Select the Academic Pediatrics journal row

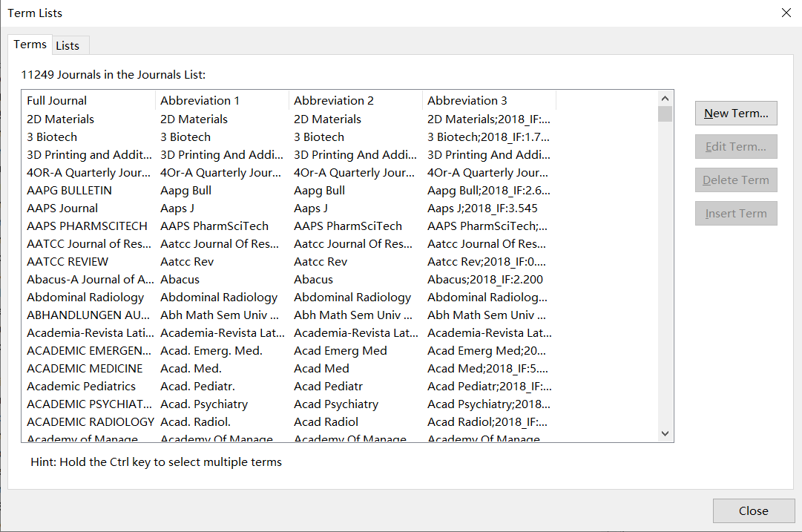[82, 387]
